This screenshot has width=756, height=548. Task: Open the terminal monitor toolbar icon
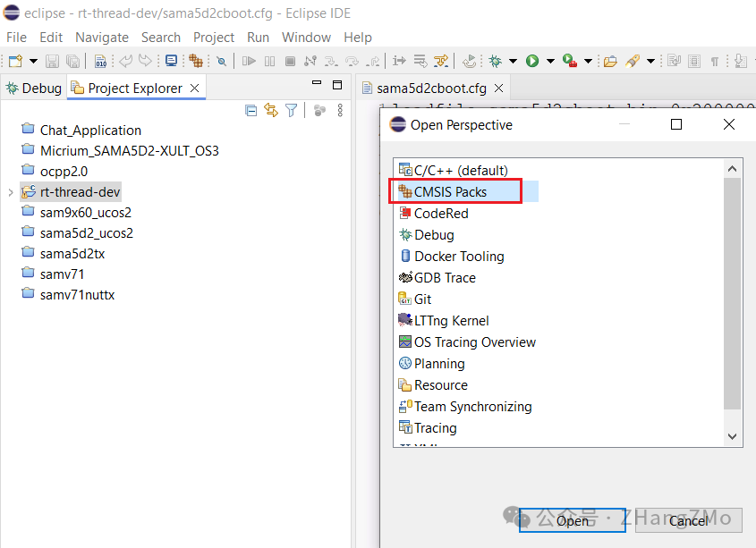coord(171,61)
